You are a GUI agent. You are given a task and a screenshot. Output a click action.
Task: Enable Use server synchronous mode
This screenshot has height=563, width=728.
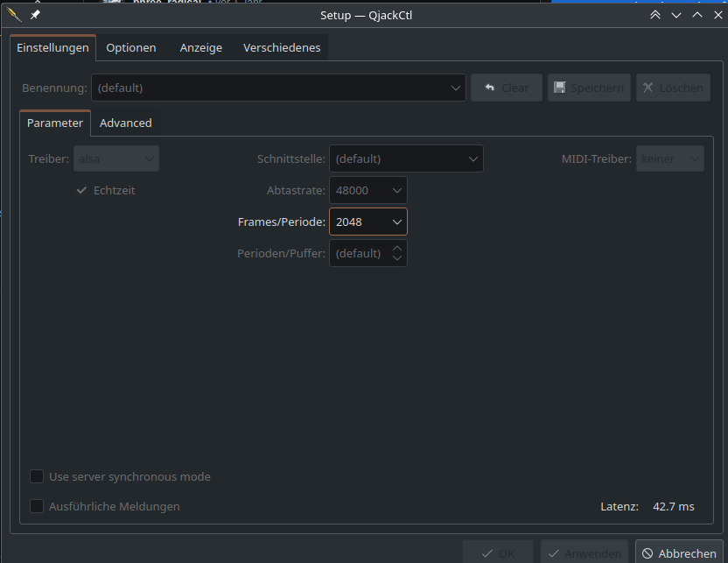click(x=120, y=476)
